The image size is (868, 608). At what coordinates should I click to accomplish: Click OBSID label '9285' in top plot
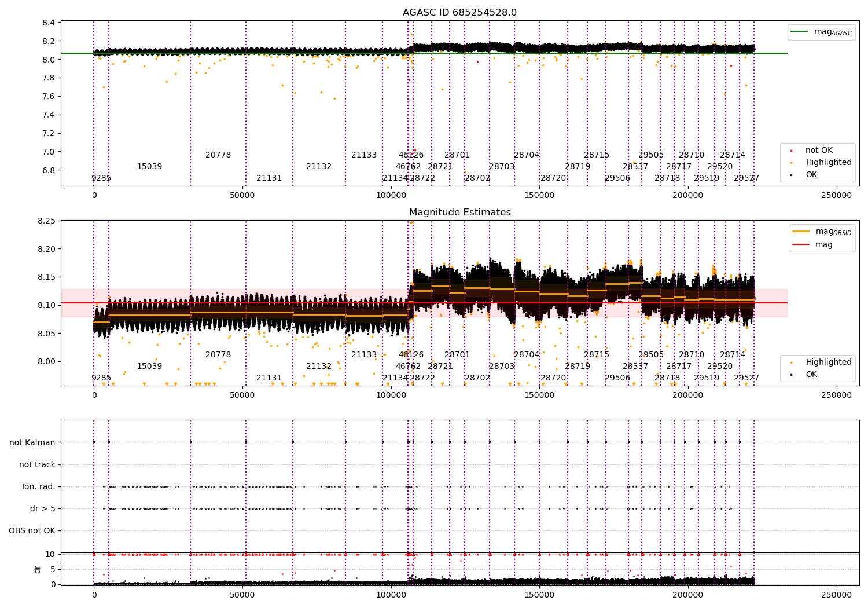[101, 178]
